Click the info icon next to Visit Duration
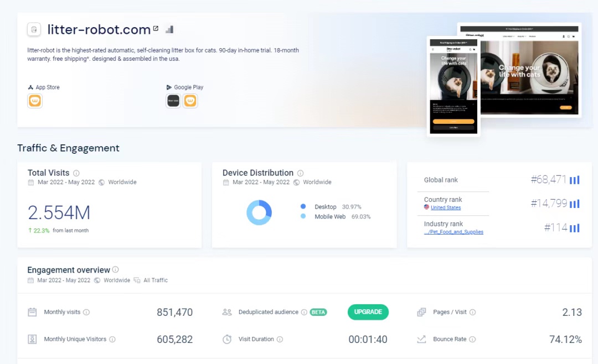 (x=280, y=339)
